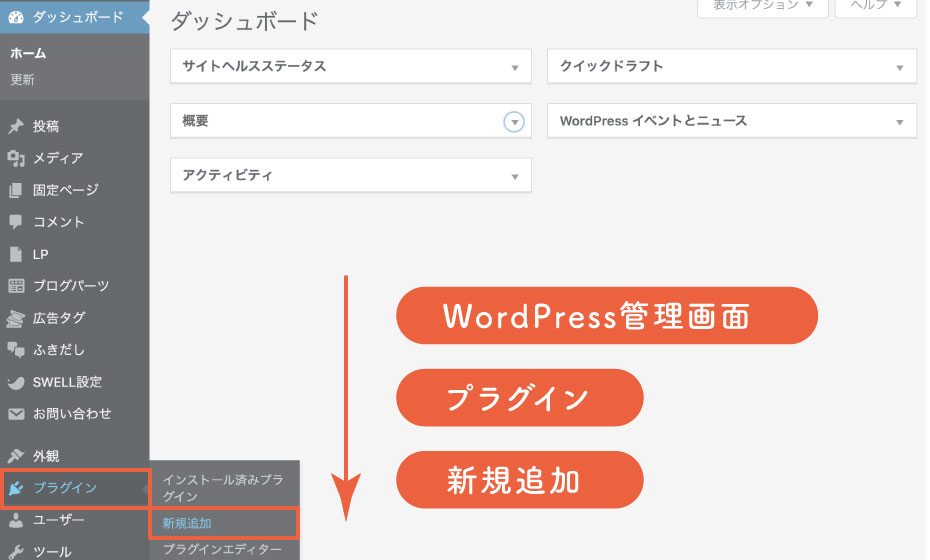Click the お問い合わせ envelope icon
930x560 pixels.
(x=16, y=414)
